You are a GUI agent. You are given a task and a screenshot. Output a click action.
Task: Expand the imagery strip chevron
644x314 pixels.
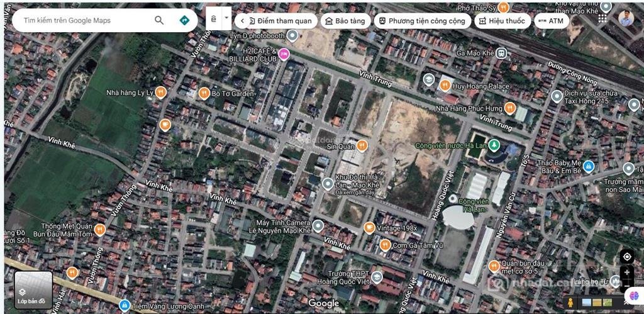626,303
